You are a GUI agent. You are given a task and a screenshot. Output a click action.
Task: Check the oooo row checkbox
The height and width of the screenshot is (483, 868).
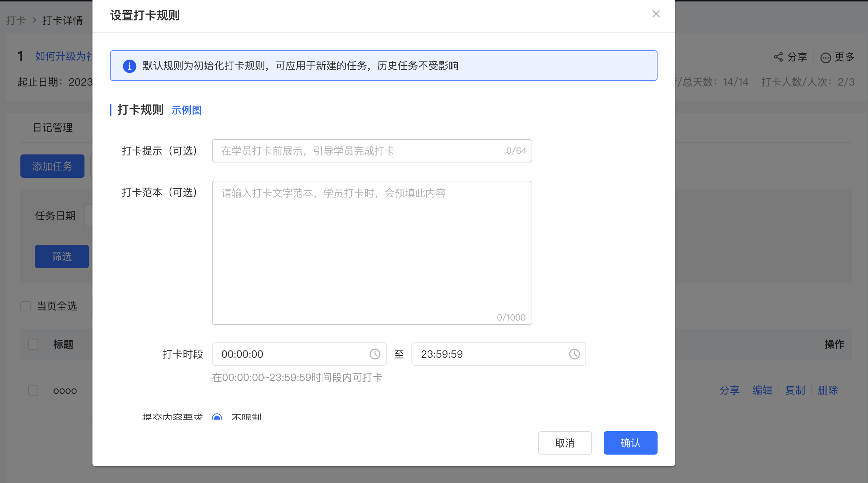pos(33,390)
